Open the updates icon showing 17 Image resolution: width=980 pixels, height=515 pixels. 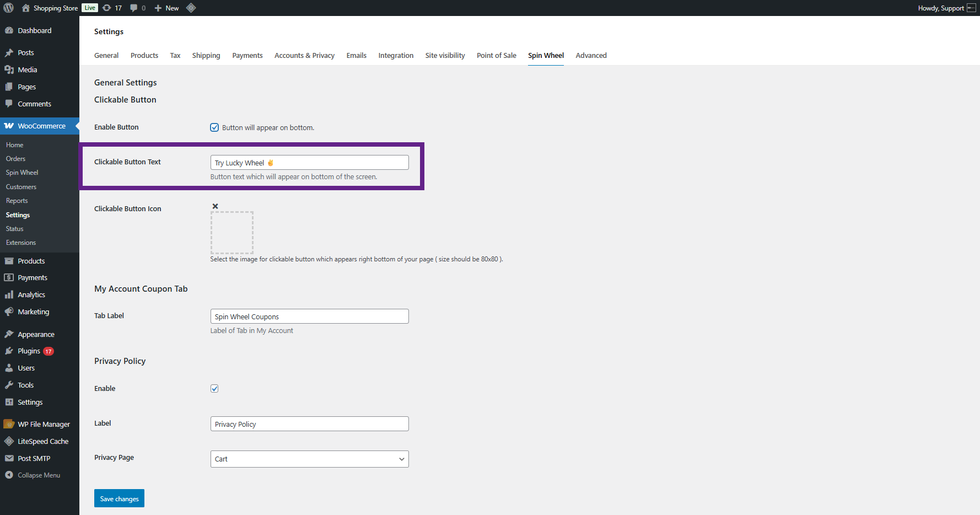click(112, 8)
